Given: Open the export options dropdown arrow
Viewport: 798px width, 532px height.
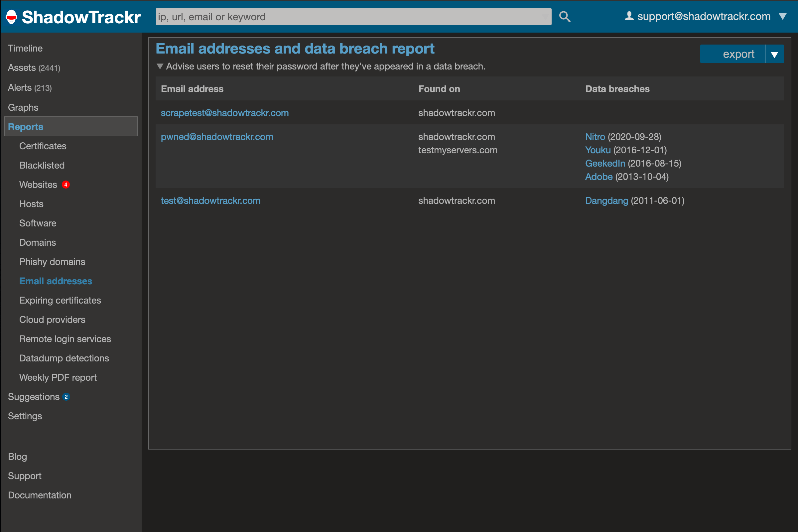Looking at the screenshot, I should [775, 54].
